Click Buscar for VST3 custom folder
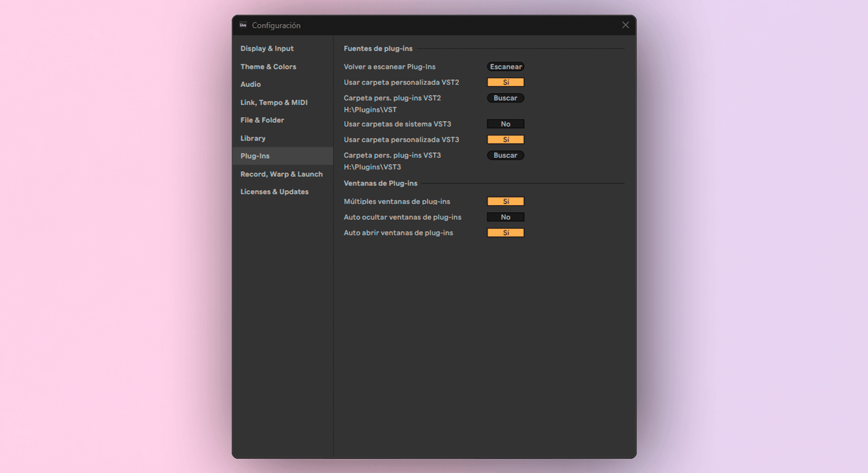Image resolution: width=868 pixels, height=473 pixels. point(505,155)
